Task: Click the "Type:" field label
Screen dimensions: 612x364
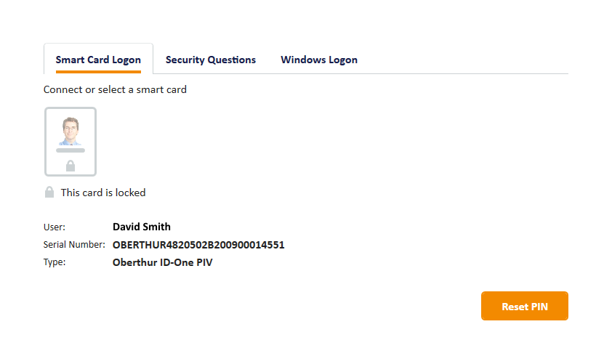Action: (55, 262)
